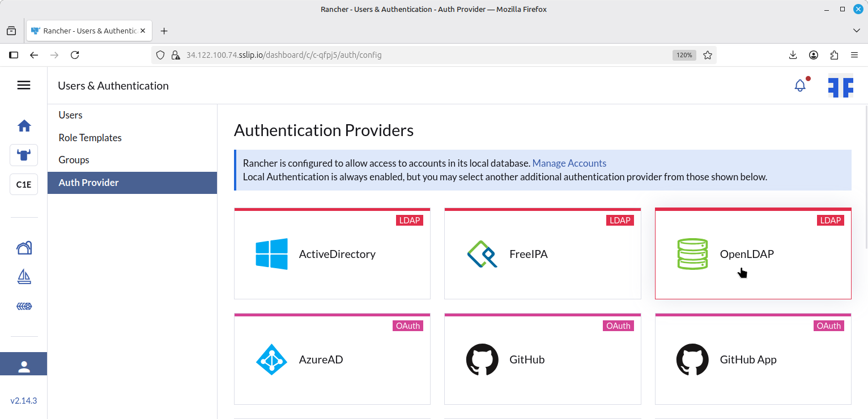Expand the list all tabs dropdown
This screenshot has width=868, height=419.
point(857,30)
